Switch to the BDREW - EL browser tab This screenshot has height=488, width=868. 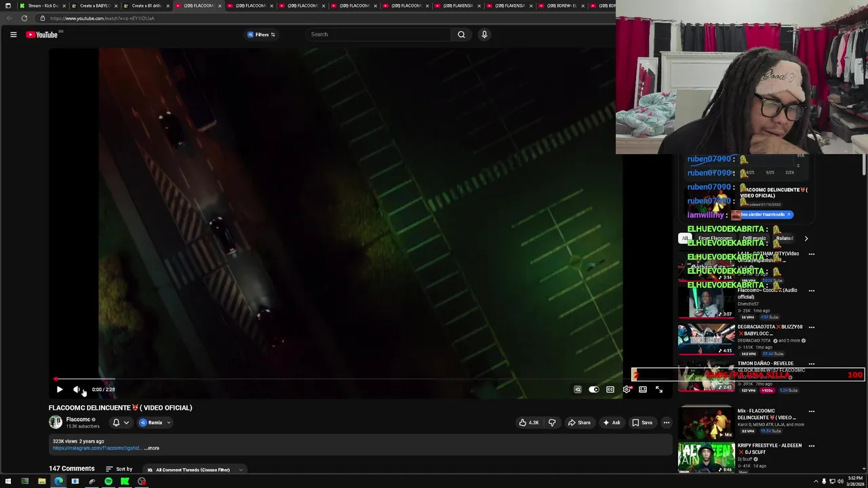[x=561, y=5]
